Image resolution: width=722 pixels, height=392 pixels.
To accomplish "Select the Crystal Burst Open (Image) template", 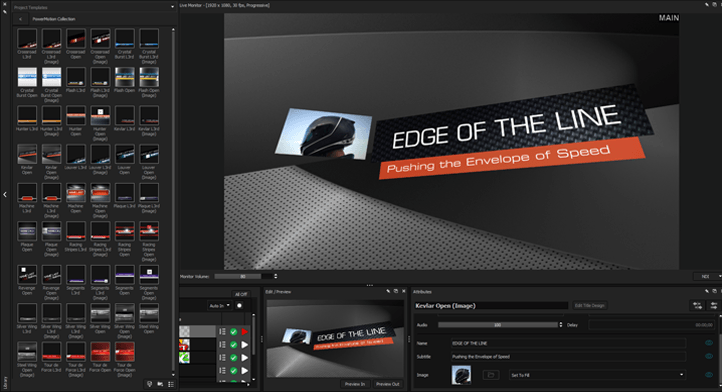I will [x=51, y=85].
